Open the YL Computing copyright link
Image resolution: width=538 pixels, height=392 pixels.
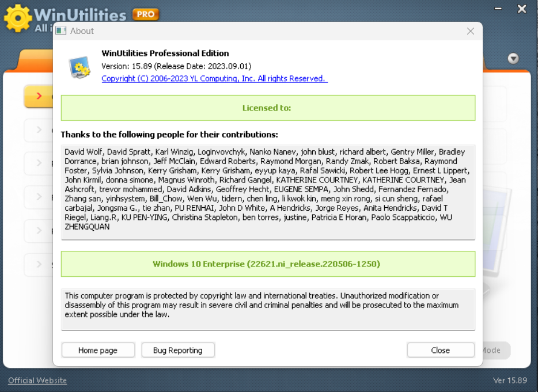[214, 78]
